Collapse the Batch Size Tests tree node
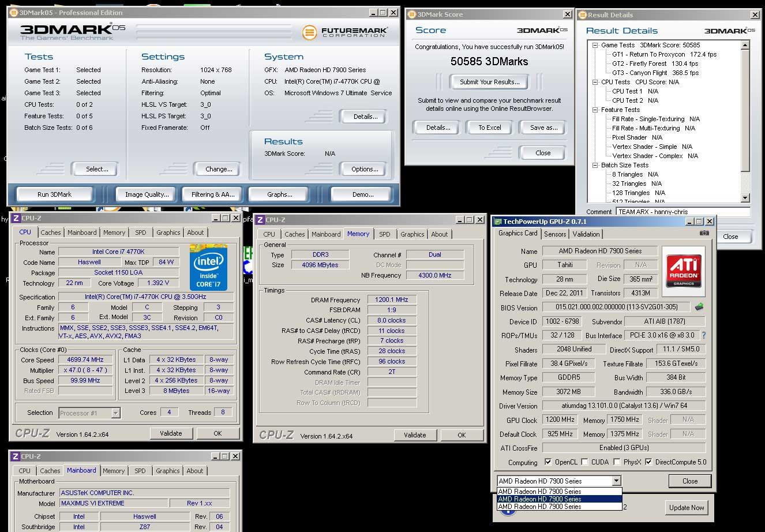The height and width of the screenshot is (532, 765). (595, 165)
